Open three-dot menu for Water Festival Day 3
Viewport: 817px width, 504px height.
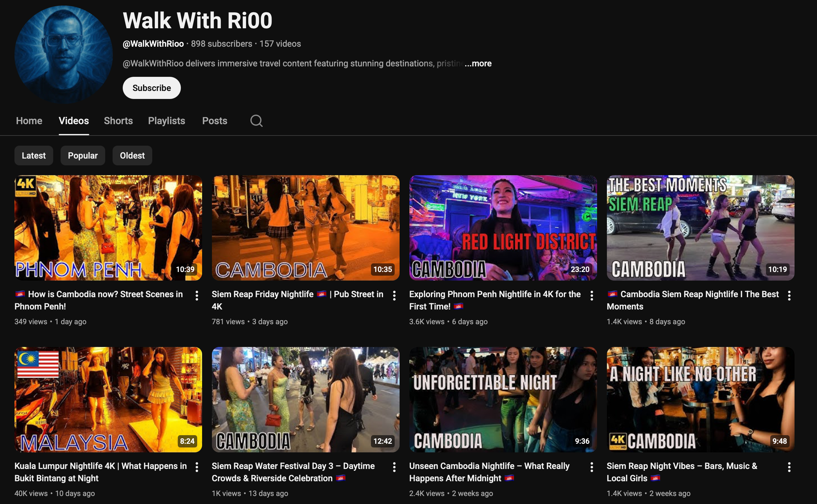point(394,467)
